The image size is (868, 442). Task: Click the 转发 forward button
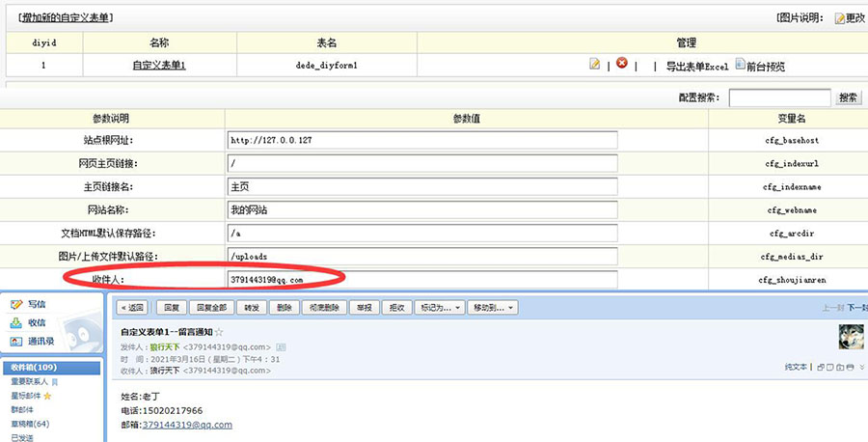point(252,308)
